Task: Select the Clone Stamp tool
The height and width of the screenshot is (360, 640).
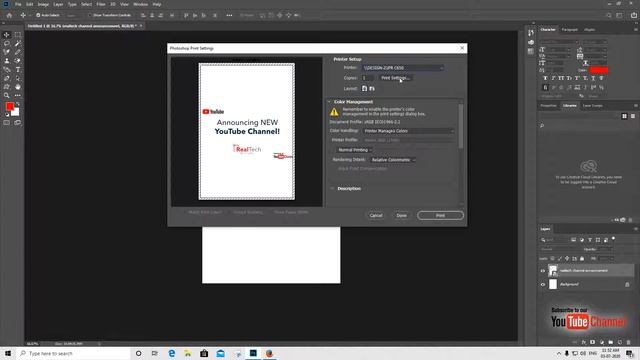Action: click(7, 60)
